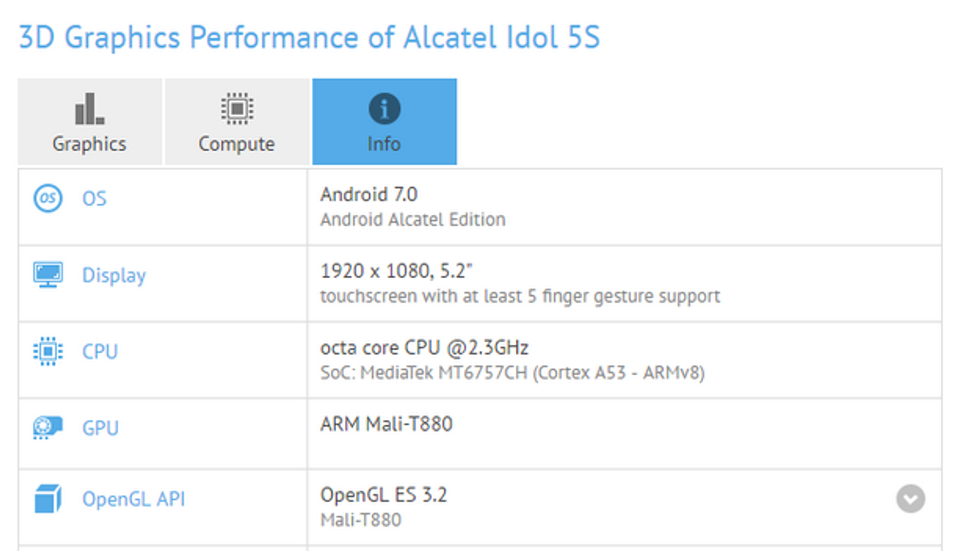The height and width of the screenshot is (551, 980).
Task: Open the Compute tab
Action: (x=237, y=143)
